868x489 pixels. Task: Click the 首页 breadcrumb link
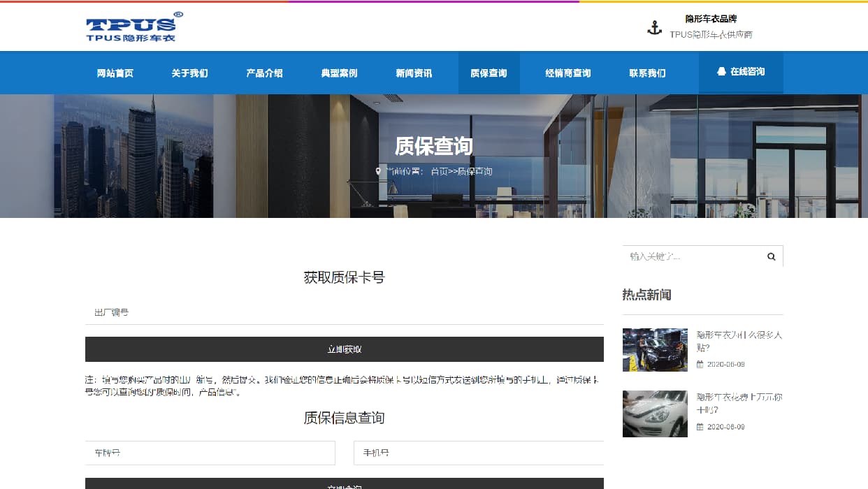click(x=440, y=171)
